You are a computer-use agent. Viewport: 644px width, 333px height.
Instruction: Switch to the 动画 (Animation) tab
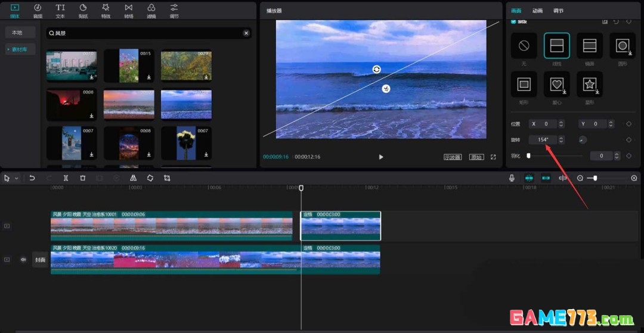click(537, 11)
